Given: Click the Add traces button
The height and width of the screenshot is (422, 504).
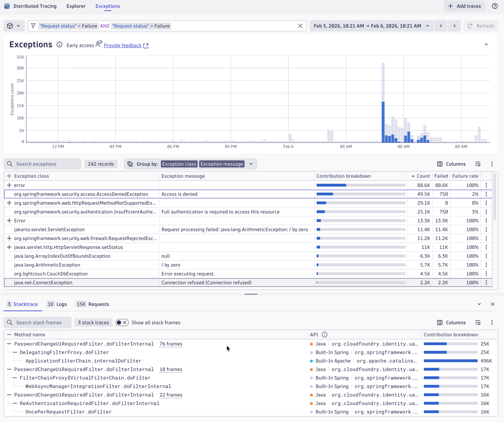Looking at the screenshot, I should coord(464,6).
